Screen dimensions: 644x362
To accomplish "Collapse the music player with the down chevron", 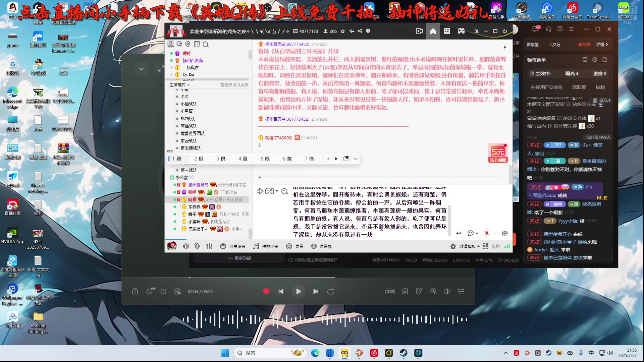I will click(141, 69).
